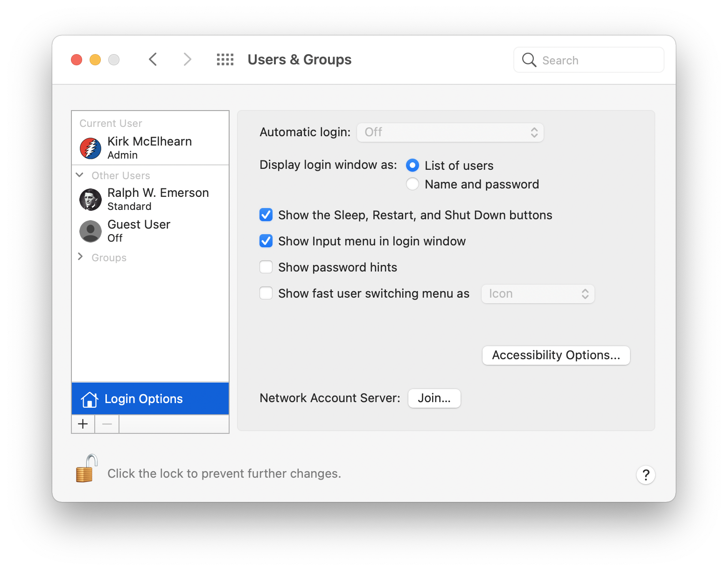
Task: Click the plus button to add user
Action: (83, 424)
